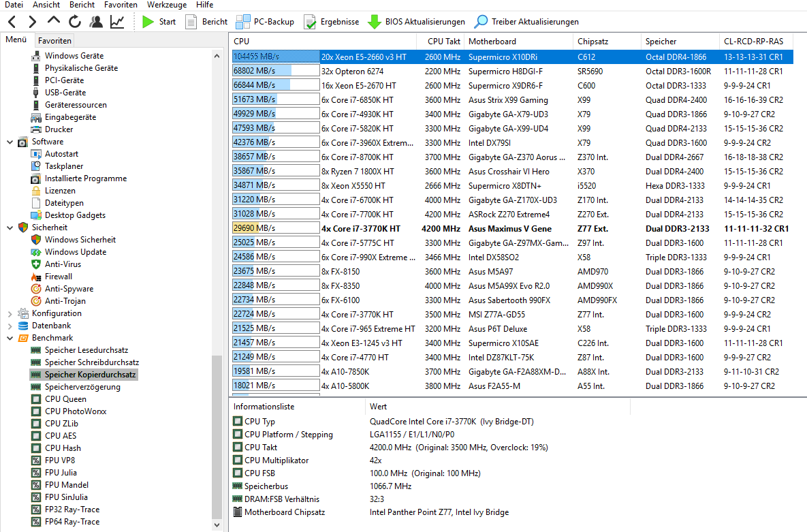Select the FPU VP8 benchmark icon
The height and width of the screenshot is (532, 807).
coord(36,460)
